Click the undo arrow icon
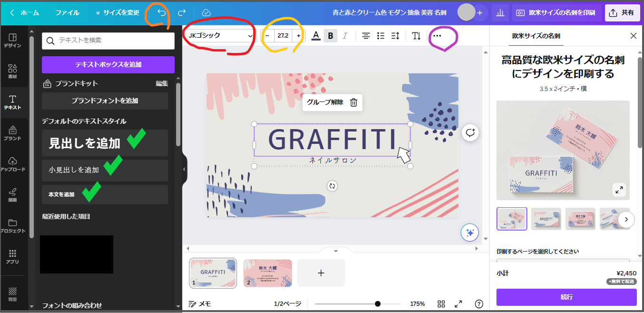 [162, 13]
